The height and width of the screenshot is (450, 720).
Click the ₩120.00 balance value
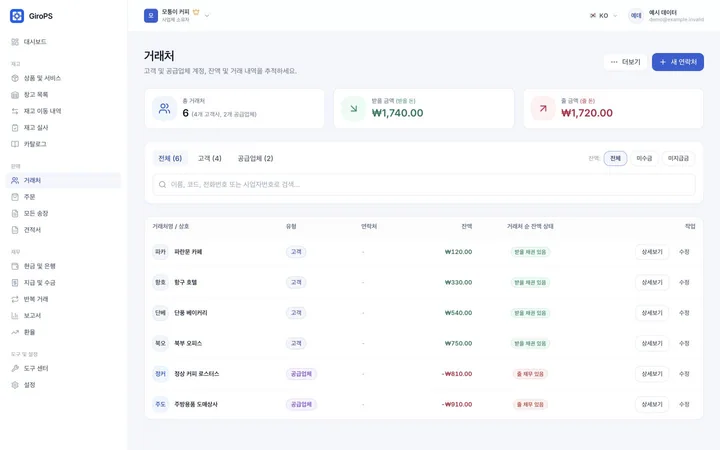458,252
